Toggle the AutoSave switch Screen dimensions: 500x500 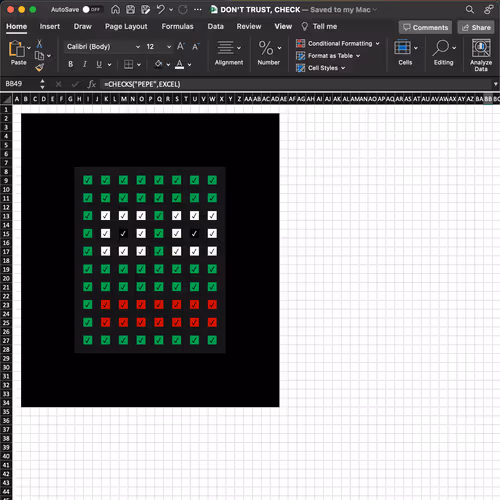[90, 10]
